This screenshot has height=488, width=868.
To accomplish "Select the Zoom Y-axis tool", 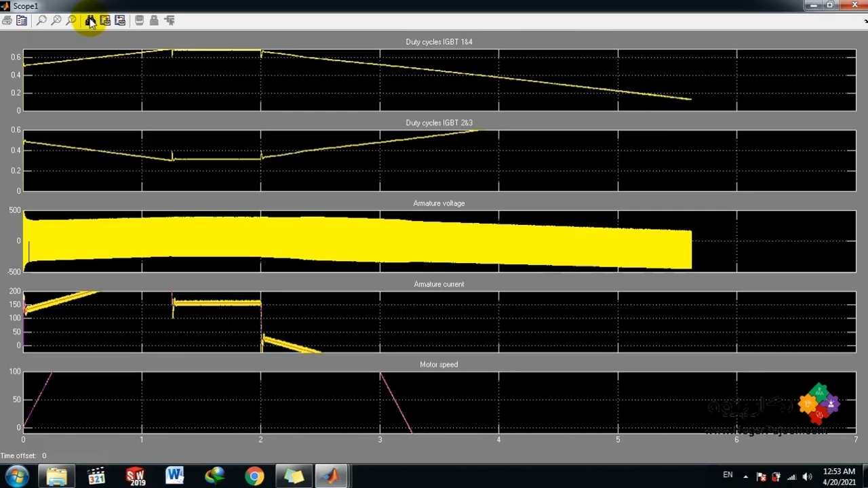I will (71, 21).
